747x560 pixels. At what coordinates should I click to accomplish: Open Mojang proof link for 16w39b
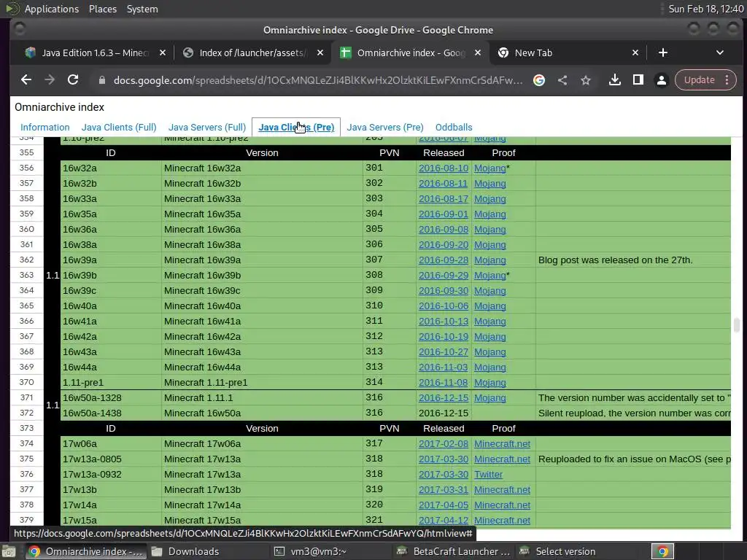pyautogui.click(x=489, y=275)
